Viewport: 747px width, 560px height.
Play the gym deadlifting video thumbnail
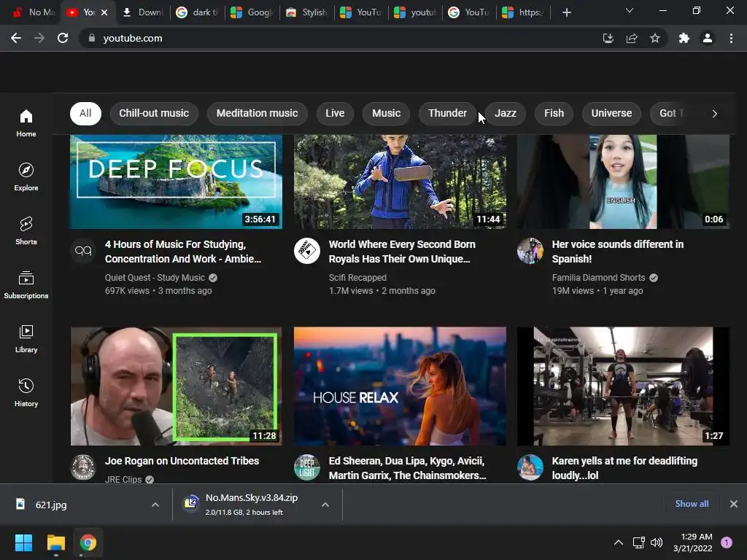[623, 386]
